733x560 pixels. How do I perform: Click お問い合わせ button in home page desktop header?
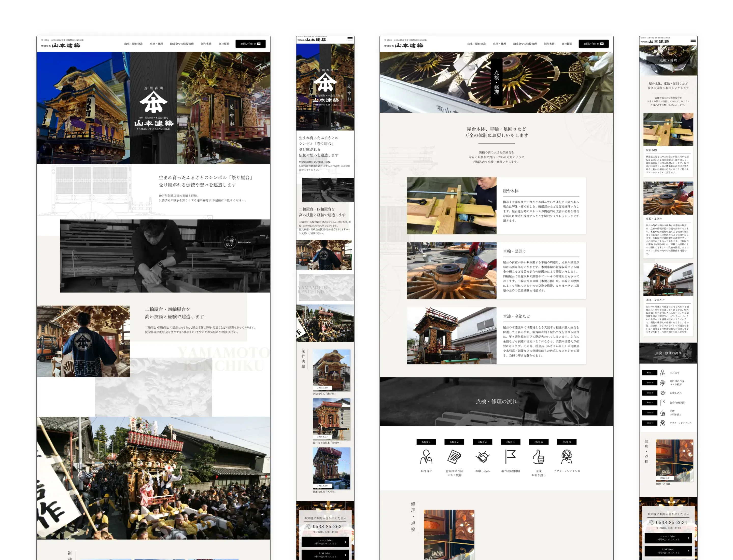[x=250, y=44]
